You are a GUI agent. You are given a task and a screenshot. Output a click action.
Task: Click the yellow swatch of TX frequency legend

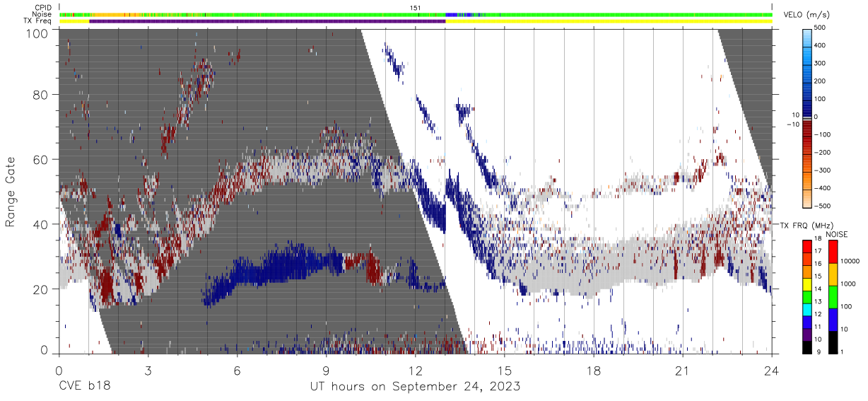807,284
